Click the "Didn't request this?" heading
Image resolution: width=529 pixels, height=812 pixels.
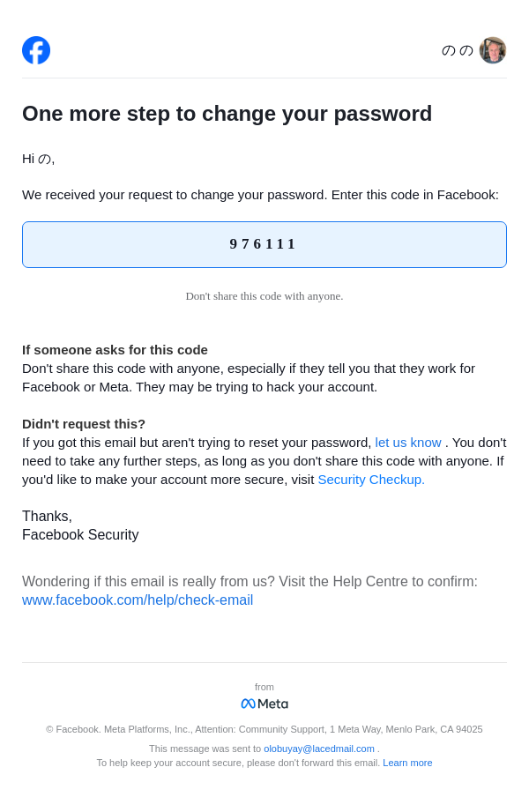[84, 424]
